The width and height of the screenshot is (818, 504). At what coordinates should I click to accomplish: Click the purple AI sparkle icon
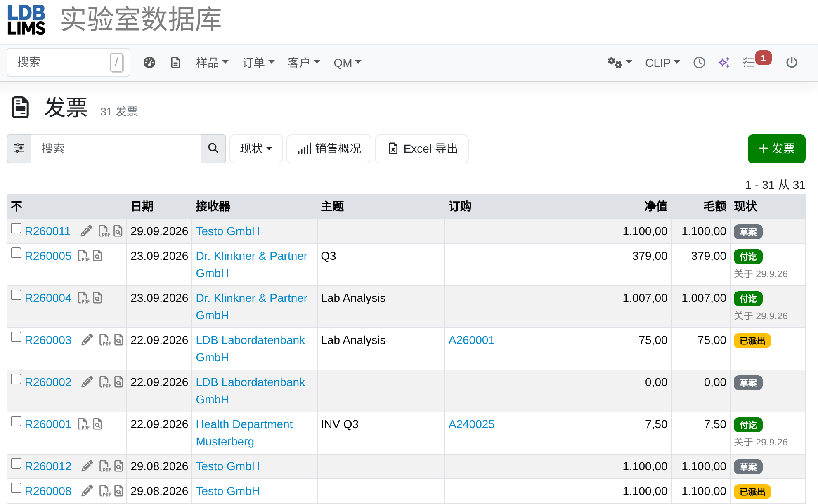click(724, 63)
